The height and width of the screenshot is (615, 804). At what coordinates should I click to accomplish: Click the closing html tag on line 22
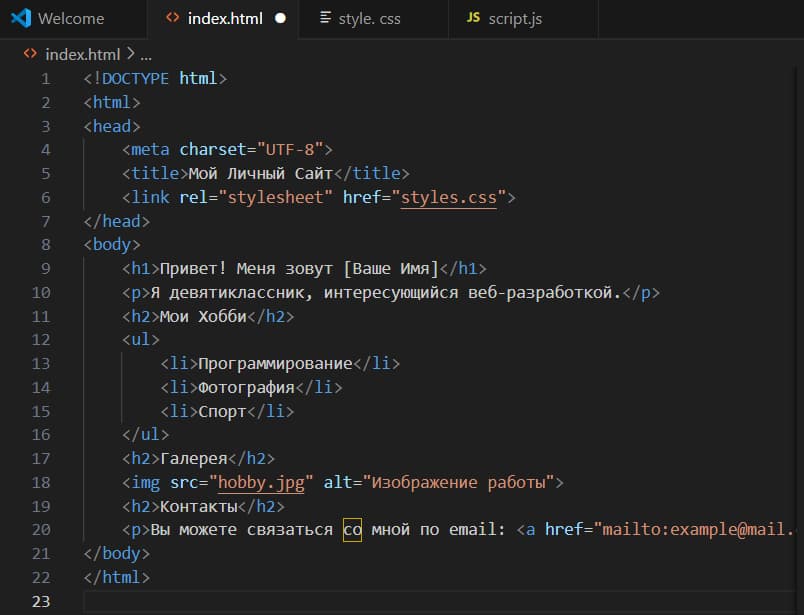pos(117,577)
